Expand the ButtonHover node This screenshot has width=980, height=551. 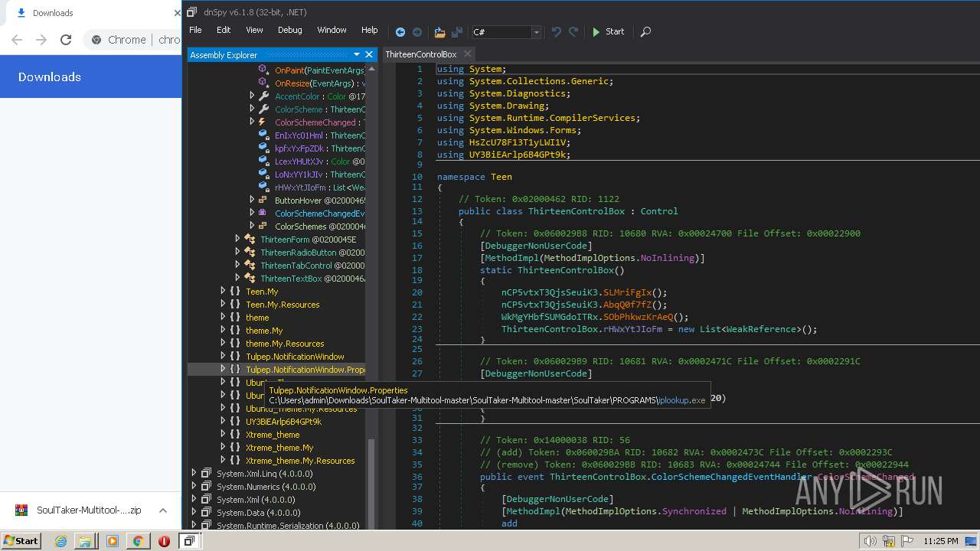[252, 201]
